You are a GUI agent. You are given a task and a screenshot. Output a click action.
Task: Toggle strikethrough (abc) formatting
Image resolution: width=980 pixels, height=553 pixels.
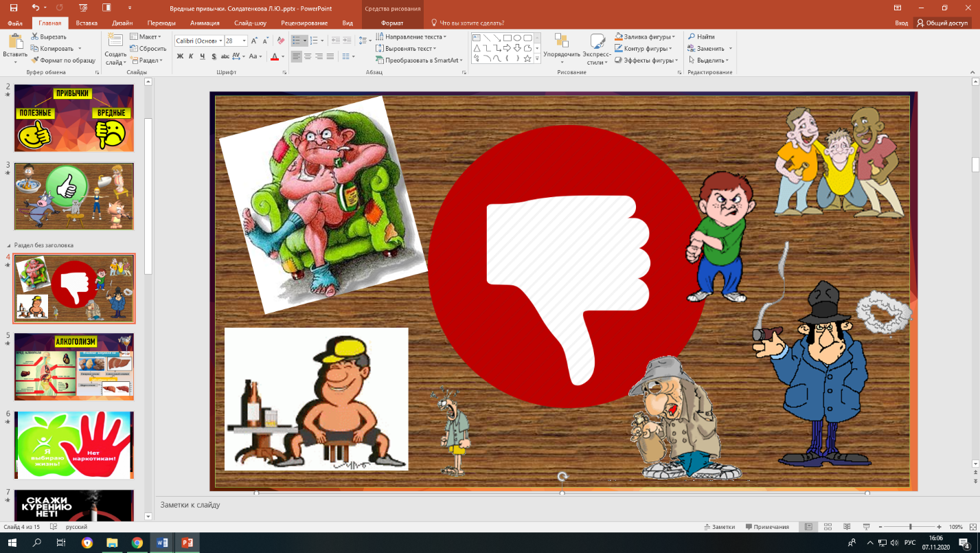coord(225,57)
